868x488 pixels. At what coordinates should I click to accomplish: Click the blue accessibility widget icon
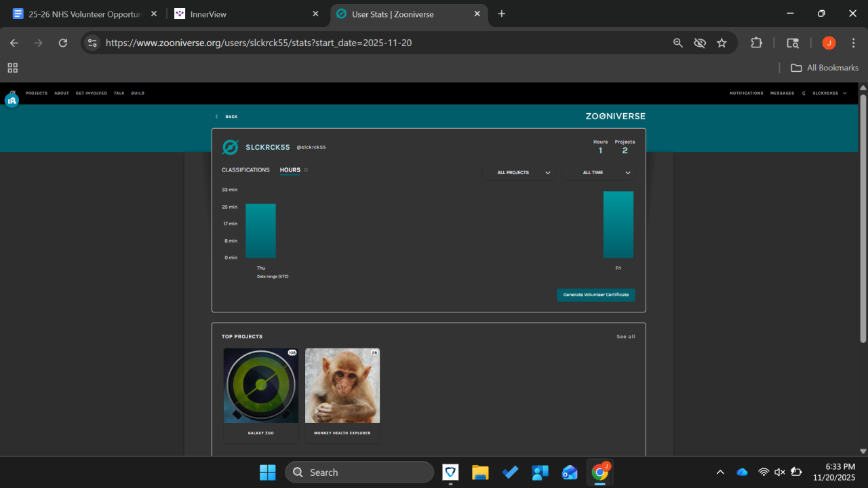click(12, 100)
